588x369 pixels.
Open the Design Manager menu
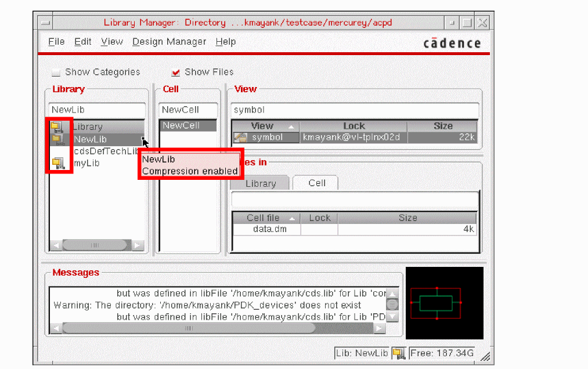click(x=169, y=42)
